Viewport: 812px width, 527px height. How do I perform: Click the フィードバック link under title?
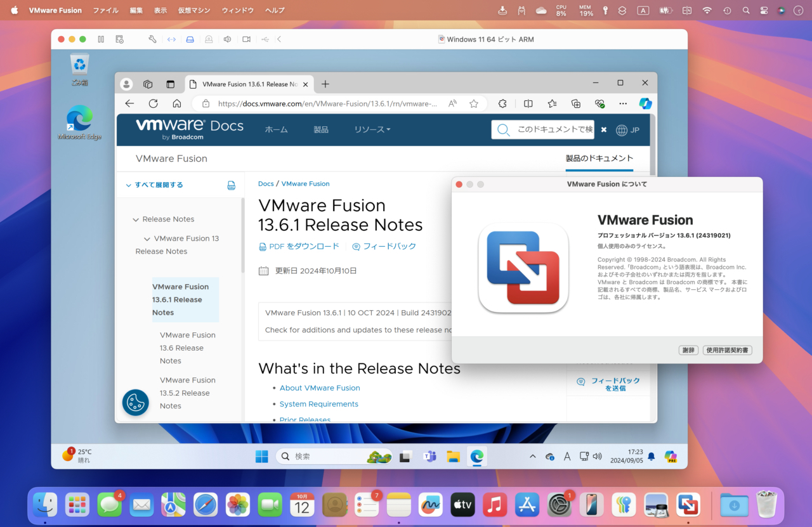[384, 246]
